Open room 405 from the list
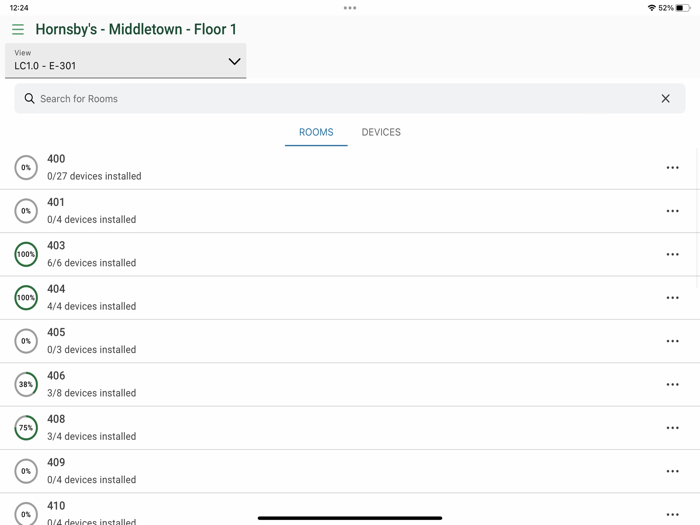This screenshot has height=525, width=700. click(350, 341)
